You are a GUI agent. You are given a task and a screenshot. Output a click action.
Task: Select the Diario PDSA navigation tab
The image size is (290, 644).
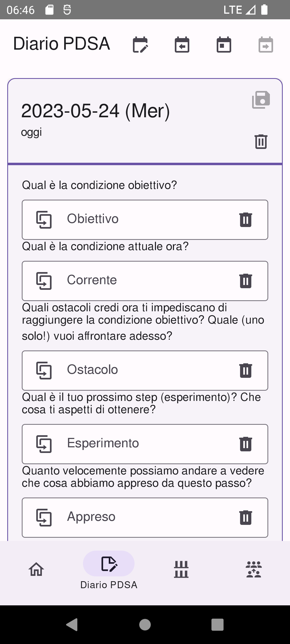[109, 569]
